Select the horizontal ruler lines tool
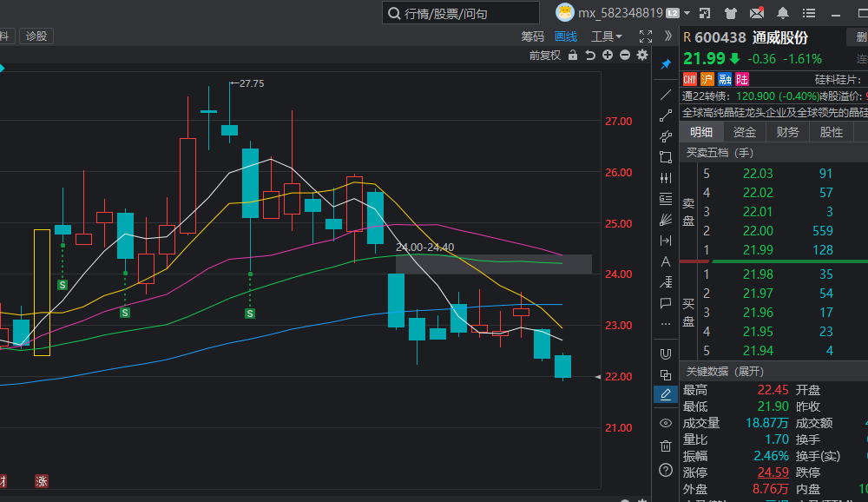The image size is (868, 502). 666,199
